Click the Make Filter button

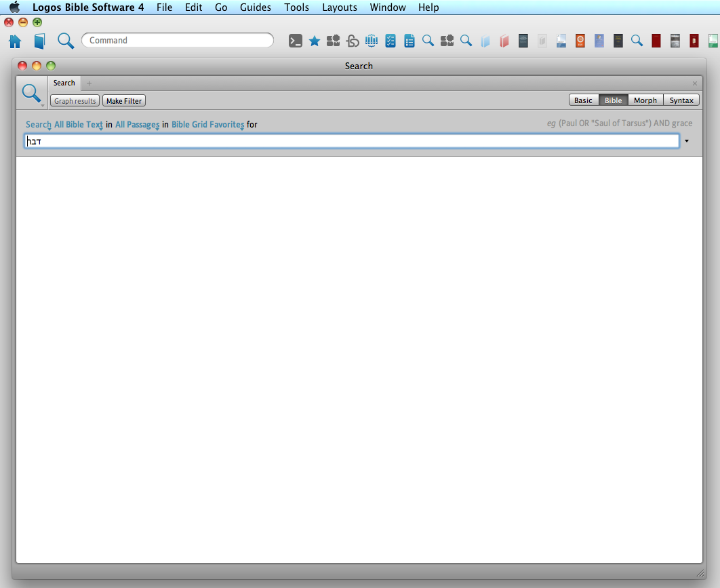124,100
